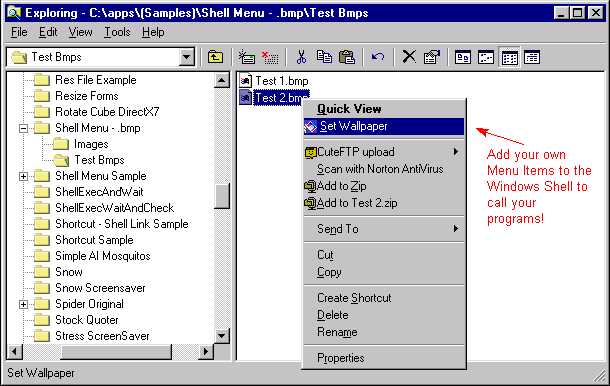The height and width of the screenshot is (386, 610).
Task: Choose Create Shortcut
Action: pos(384,298)
